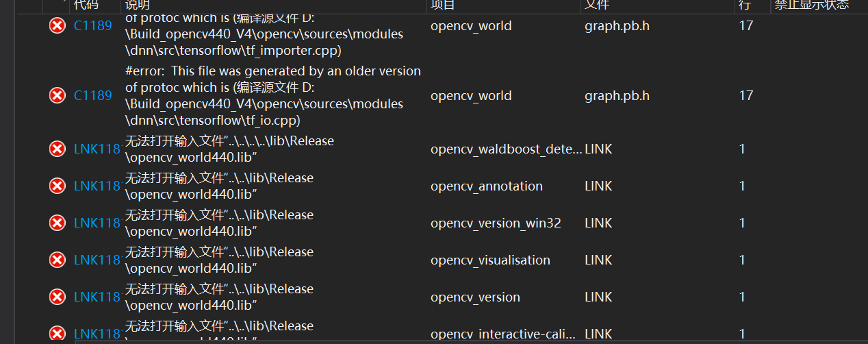The width and height of the screenshot is (868, 344).
Task: Click the error icon on the tf_io.cpp row
Action: point(58,96)
